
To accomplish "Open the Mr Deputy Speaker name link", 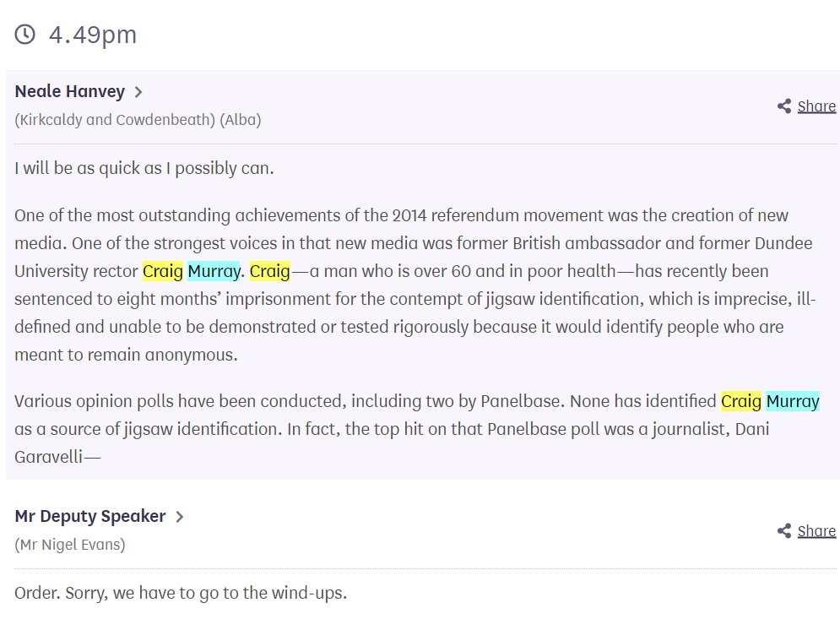I will pyautogui.click(x=90, y=516).
